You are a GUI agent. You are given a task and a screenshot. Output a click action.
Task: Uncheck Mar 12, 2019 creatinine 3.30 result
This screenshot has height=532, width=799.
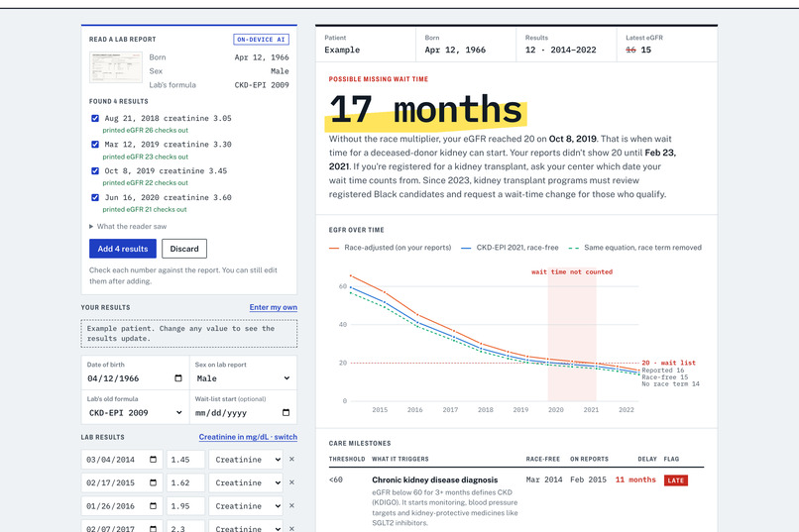95,144
